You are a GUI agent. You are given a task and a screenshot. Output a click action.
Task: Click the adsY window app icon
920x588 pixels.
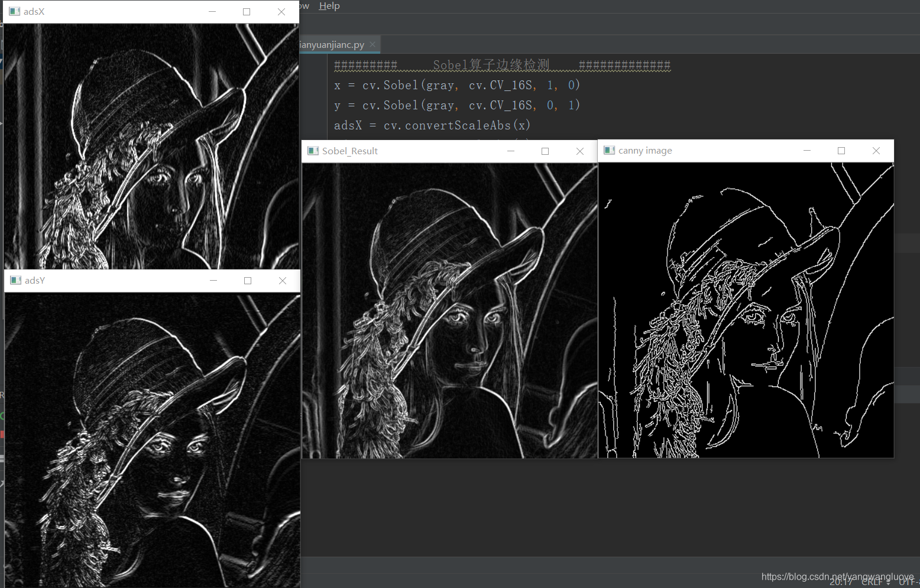point(15,280)
